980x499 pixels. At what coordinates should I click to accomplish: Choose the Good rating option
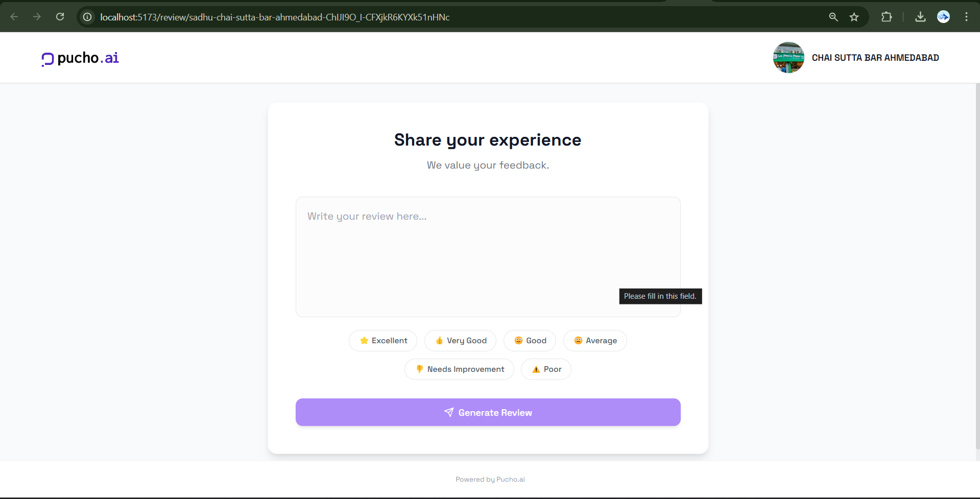pyautogui.click(x=530, y=341)
